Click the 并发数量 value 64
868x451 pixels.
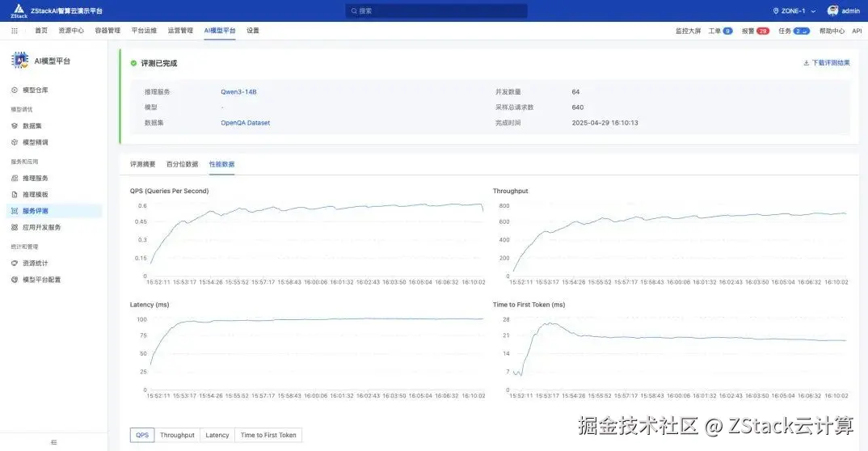click(x=575, y=92)
